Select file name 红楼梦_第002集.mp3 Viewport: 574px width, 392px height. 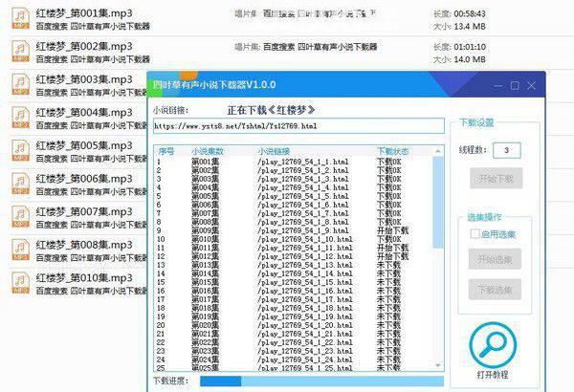click(x=84, y=47)
